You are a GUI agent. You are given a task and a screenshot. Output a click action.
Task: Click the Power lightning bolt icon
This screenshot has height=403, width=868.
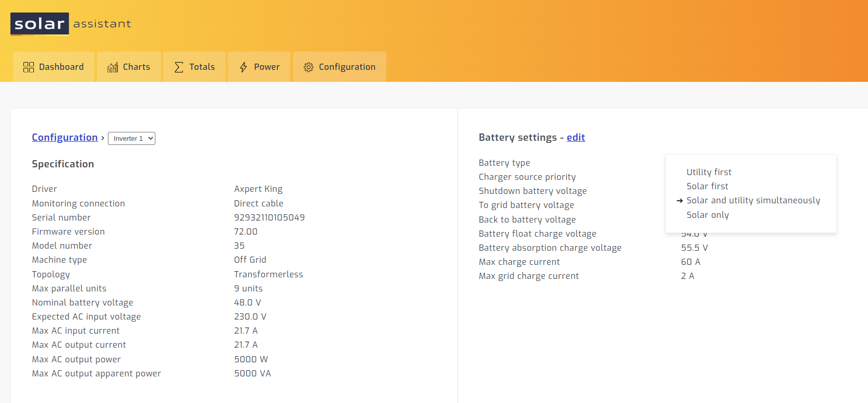click(243, 67)
